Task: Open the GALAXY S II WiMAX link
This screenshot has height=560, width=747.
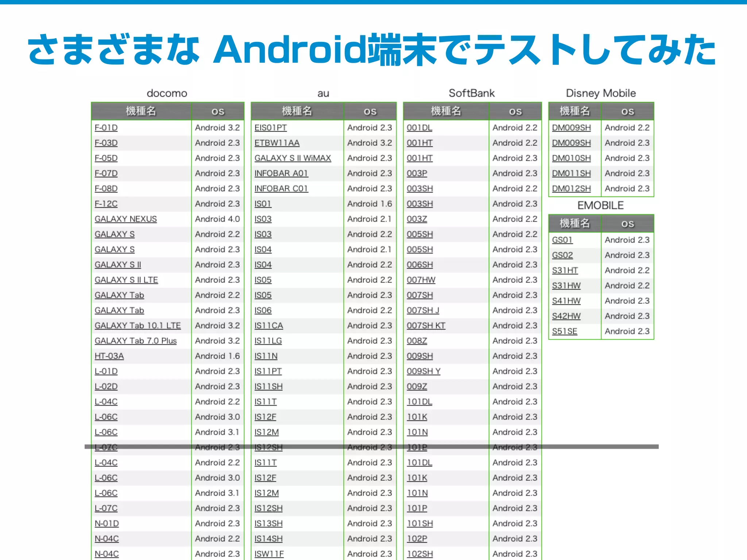Action: click(293, 158)
